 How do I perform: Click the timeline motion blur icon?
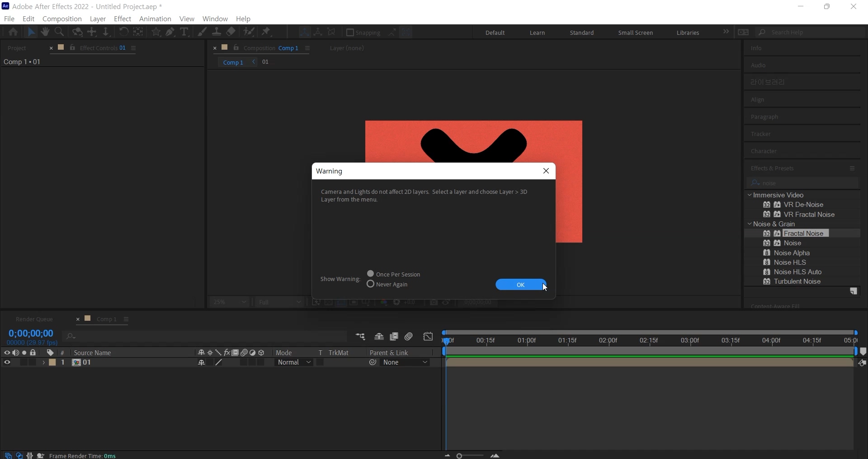(409, 337)
